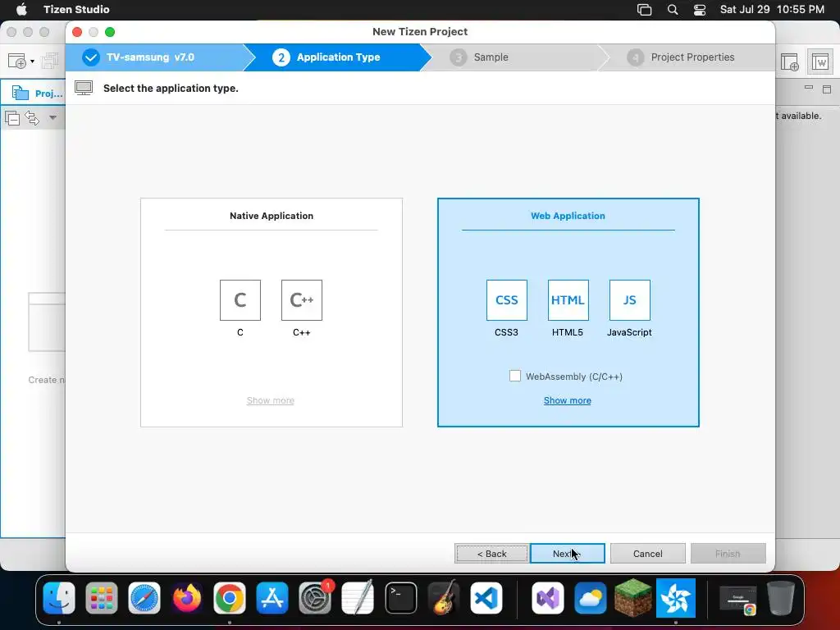Minimize the right-hand panel in the main window
The height and width of the screenshot is (630, 840).
pyautogui.click(x=809, y=87)
